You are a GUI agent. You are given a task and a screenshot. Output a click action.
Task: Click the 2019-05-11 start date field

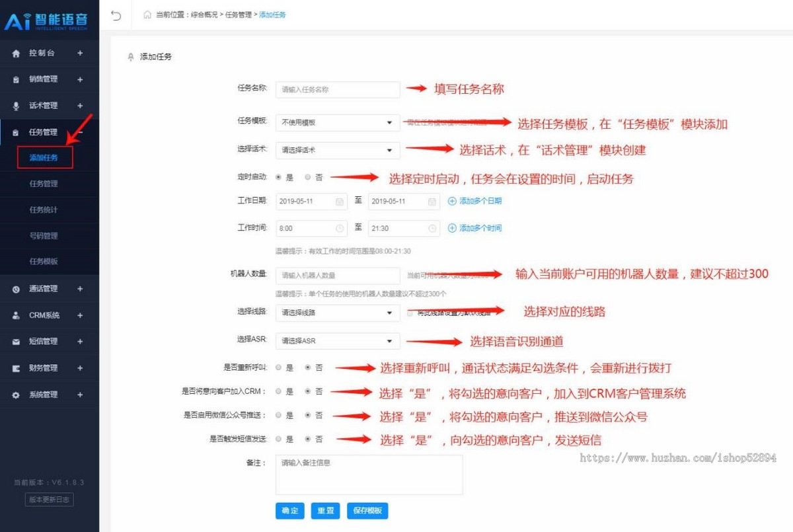coord(311,202)
